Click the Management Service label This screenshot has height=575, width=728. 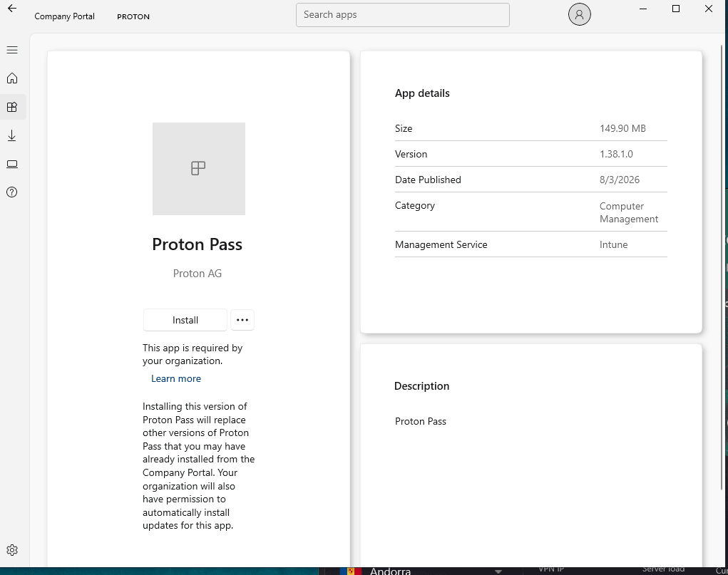tap(441, 244)
